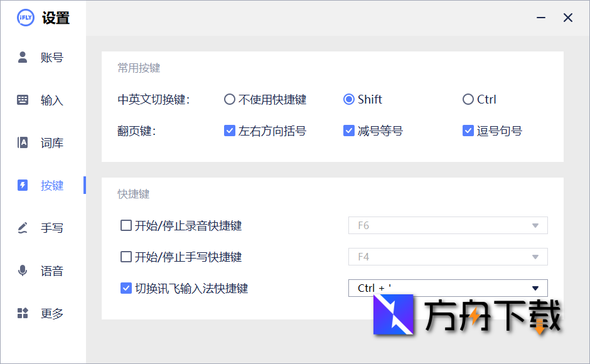The height and width of the screenshot is (364, 590).
Task: Click the microphone icon next to 语音
Action: click(x=23, y=270)
